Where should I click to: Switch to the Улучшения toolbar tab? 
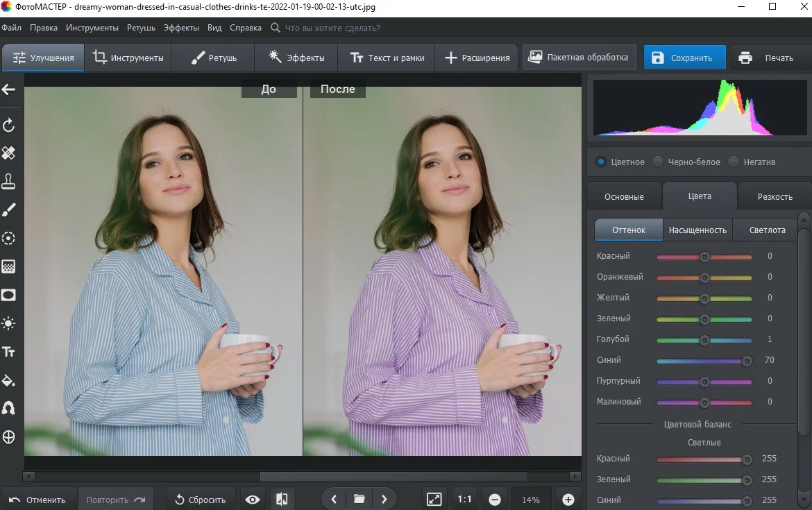tap(44, 58)
